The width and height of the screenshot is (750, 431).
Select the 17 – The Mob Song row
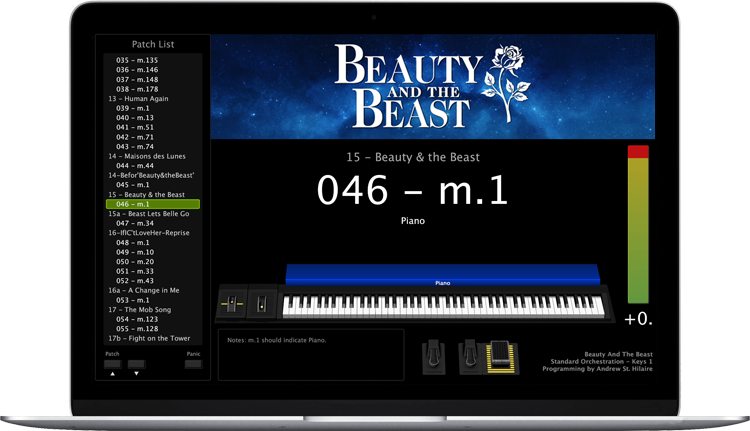tap(153, 309)
